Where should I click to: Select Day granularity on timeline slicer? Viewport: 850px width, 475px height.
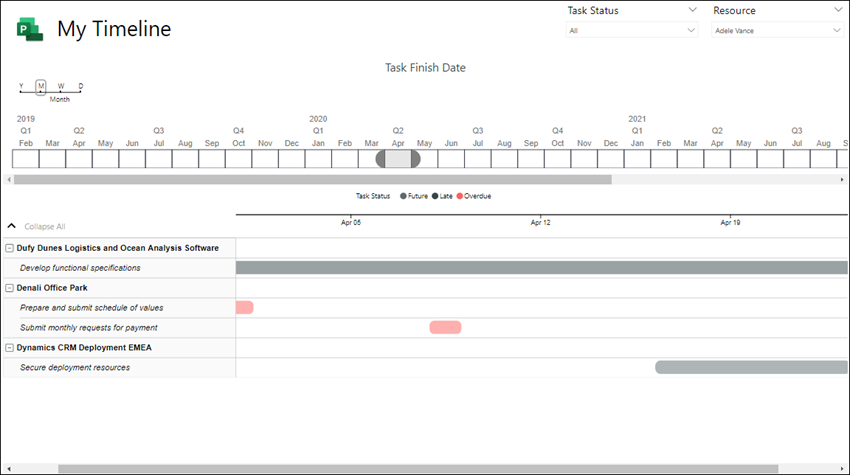click(x=81, y=87)
